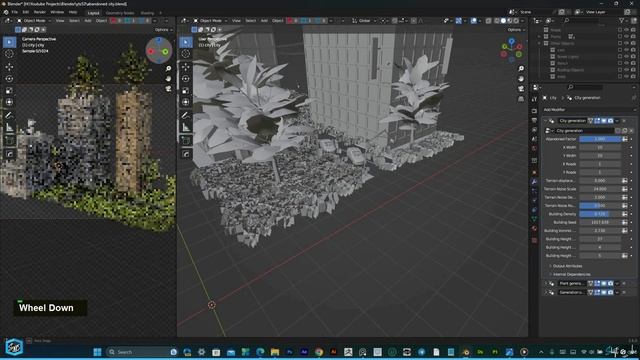Toggle camera view icon in main viewport

point(521,89)
